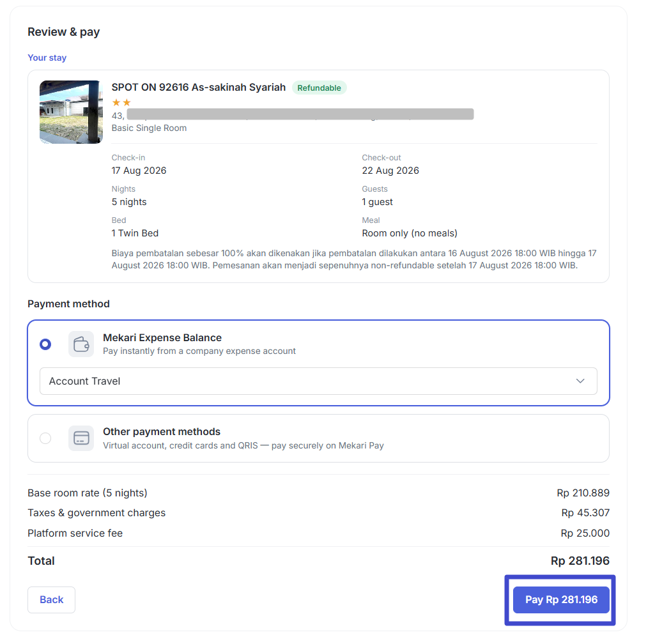662x644 pixels.
Task: Click the hotel name SPOT ON 92616 As-sakinah Syariah
Action: (199, 88)
